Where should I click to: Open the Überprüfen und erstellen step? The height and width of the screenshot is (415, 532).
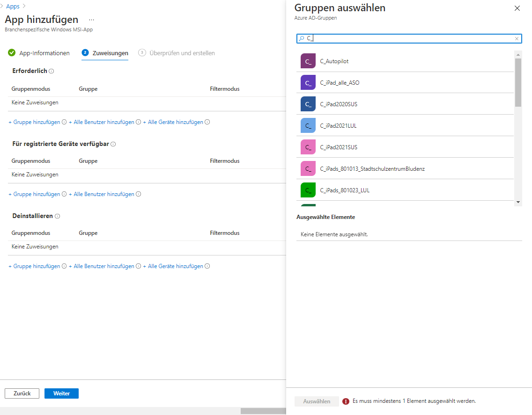tap(182, 53)
